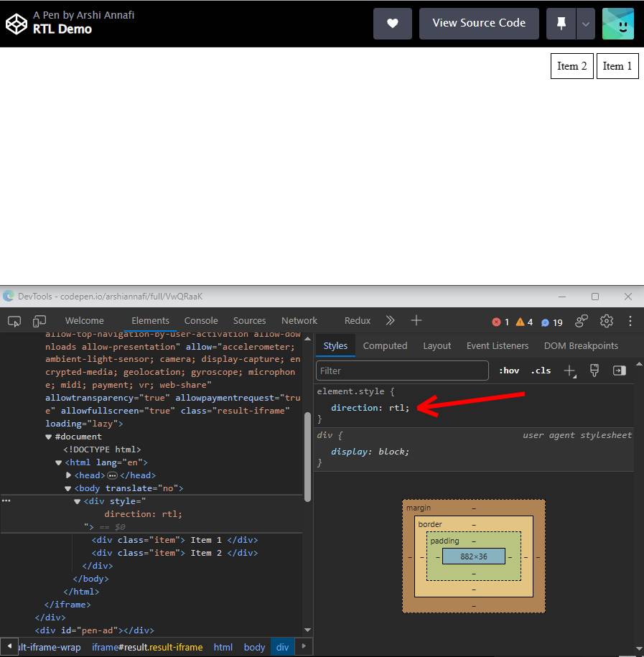
Task: Open the three-dot node actions menu
Action: click(6, 500)
